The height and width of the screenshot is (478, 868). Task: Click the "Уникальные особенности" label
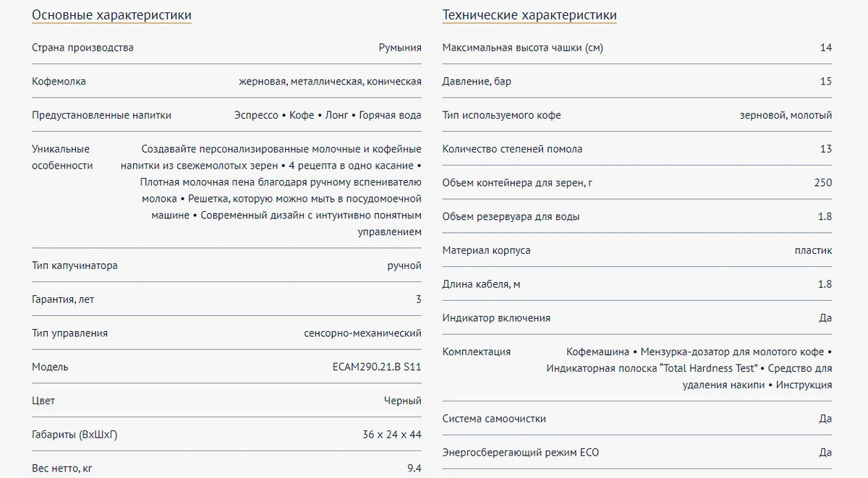pos(62,157)
